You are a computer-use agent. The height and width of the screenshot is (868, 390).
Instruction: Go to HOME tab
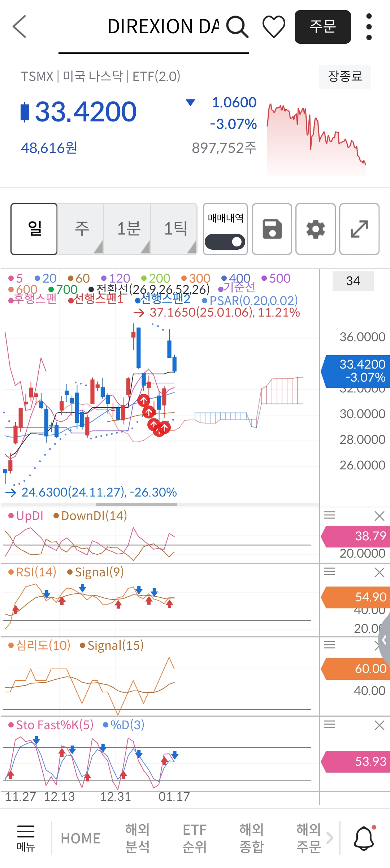(x=81, y=838)
